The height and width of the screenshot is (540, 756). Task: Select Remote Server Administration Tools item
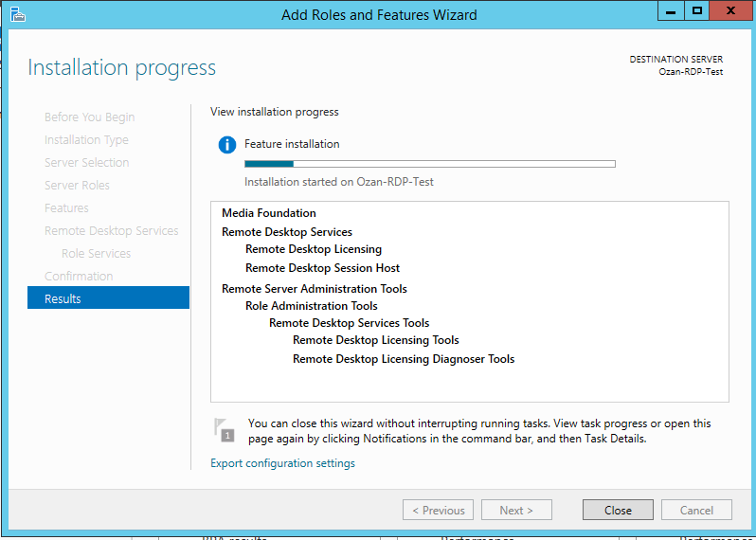[x=314, y=289]
